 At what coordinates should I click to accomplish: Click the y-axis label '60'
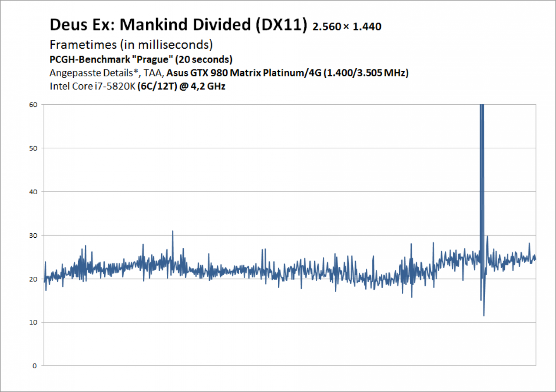click(34, 104)
